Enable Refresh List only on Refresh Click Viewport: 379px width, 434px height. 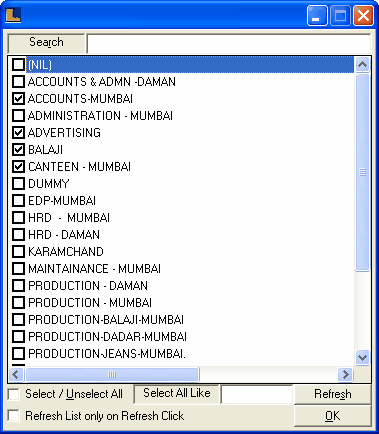(14, 416)
